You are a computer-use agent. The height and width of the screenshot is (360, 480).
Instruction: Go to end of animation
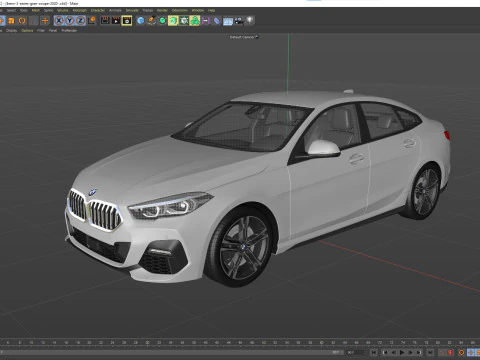[x=430, y=352]
